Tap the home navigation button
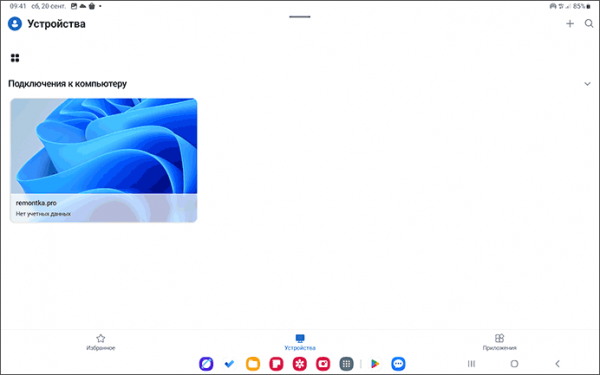 point(514,364)
